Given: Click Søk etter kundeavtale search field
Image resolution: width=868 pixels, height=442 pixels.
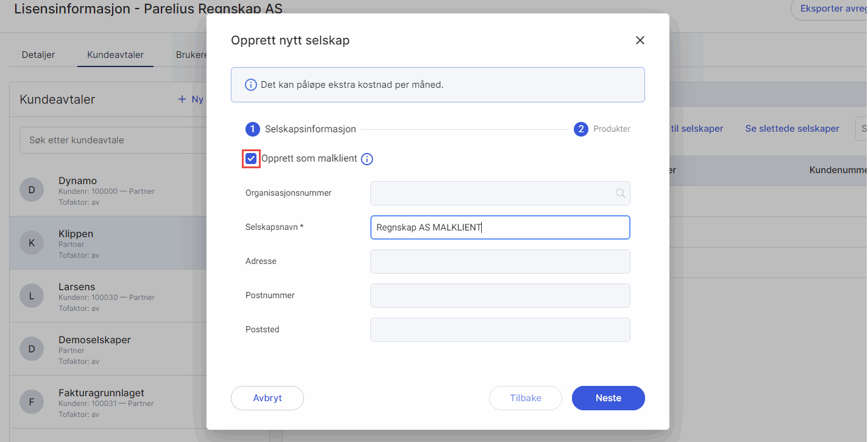Looking at the screenshot, I should pyautogui.click(x=110, y=140).
